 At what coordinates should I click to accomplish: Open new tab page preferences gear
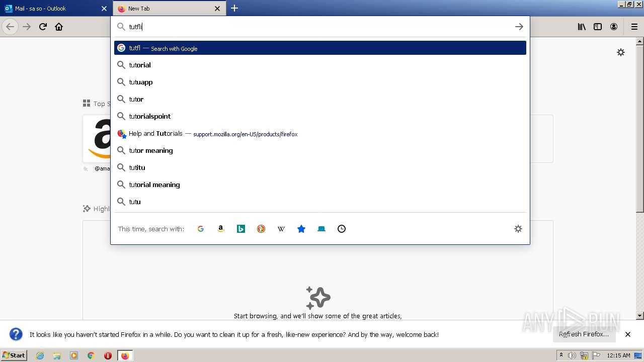pyautogui.click(x=621, y=52)
